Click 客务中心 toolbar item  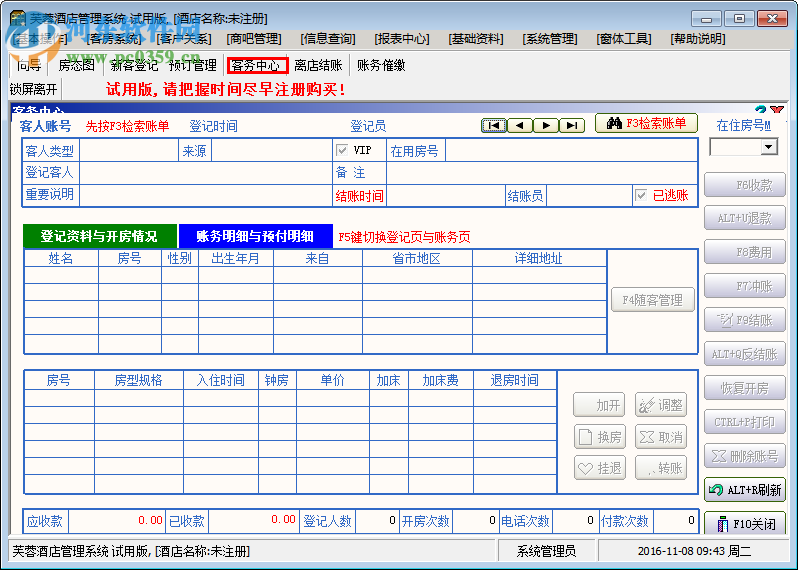point(258,65)
